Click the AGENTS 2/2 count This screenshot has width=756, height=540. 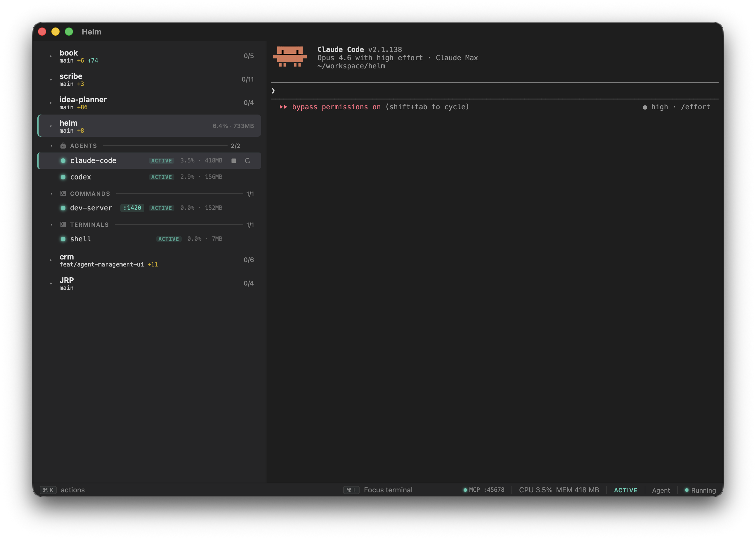click(x=235, y=146)
